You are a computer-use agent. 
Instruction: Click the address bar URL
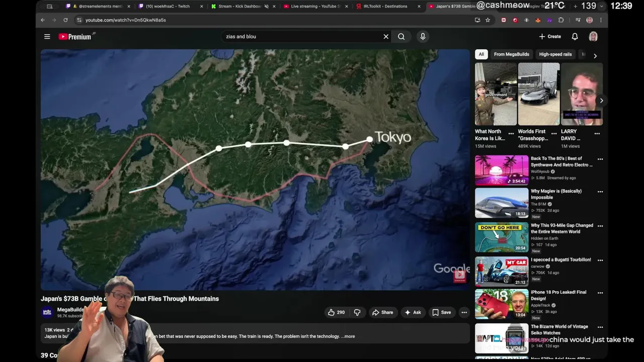pyautogui.click(x=125, y=20)
